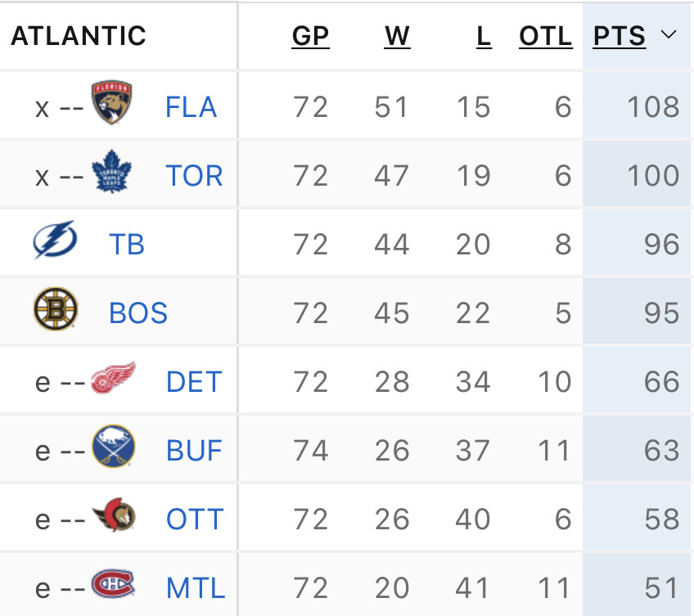Follow the DET team link
694x616 pixels.
click(x=194, y=382)
